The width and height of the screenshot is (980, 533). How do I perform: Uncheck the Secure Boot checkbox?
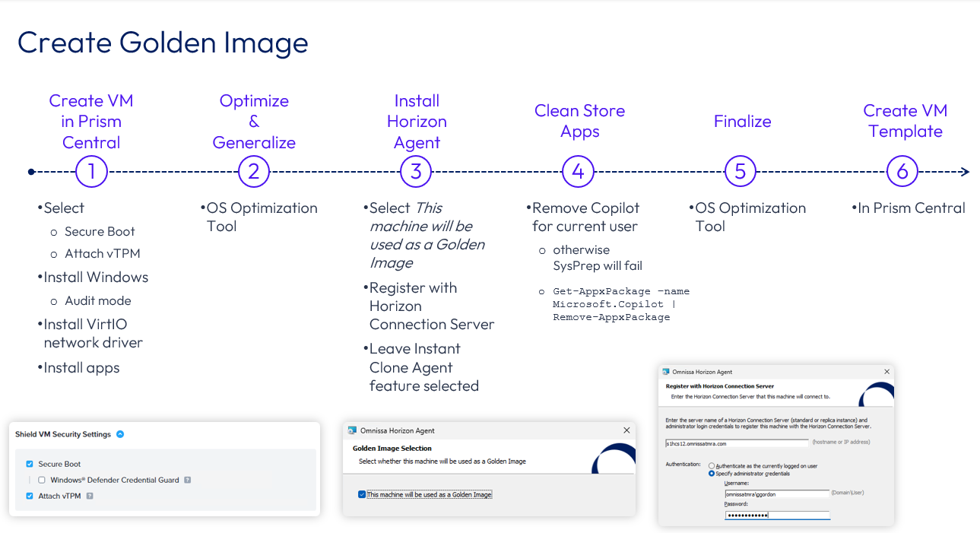pos(30,464)
